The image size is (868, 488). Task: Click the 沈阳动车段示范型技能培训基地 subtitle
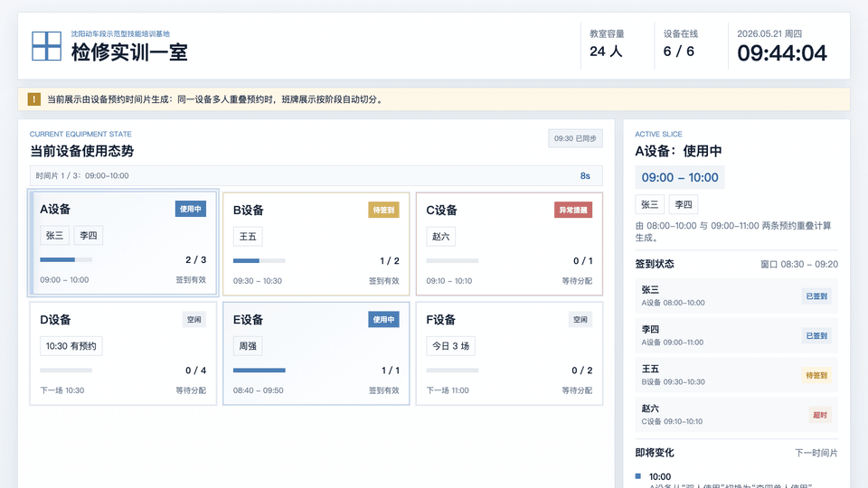(120, 33)
